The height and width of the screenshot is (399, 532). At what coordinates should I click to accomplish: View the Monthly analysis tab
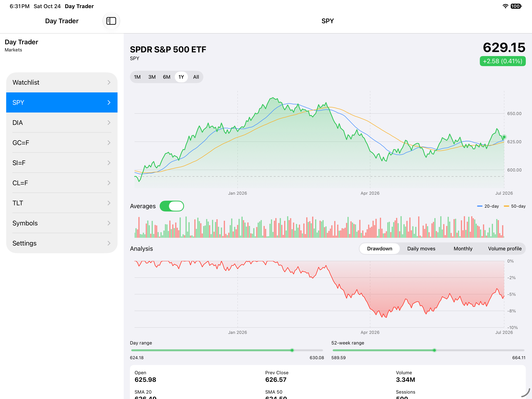pyautogui.click(x=463, y=249)
